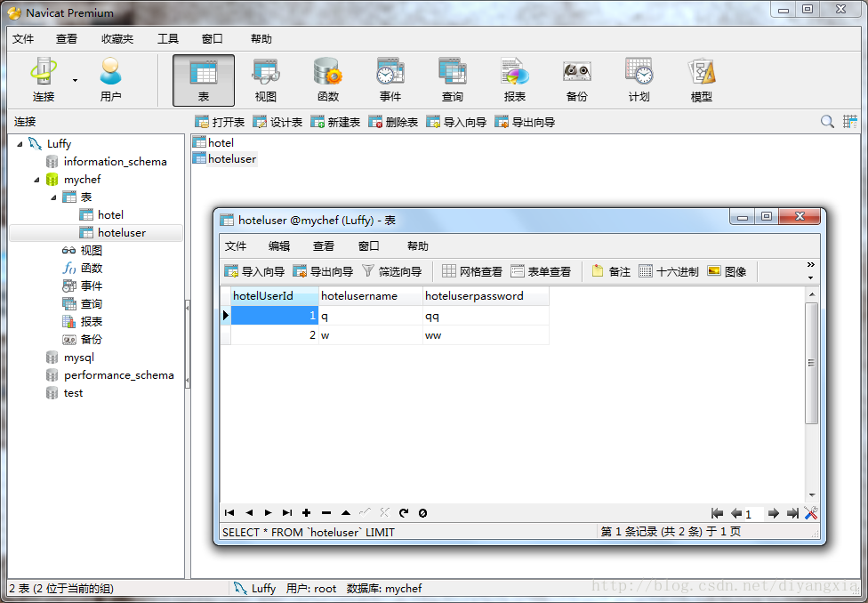868x603 pixels.
Task: Click the 十六进制 hex button
Action: tap(668, 271)
